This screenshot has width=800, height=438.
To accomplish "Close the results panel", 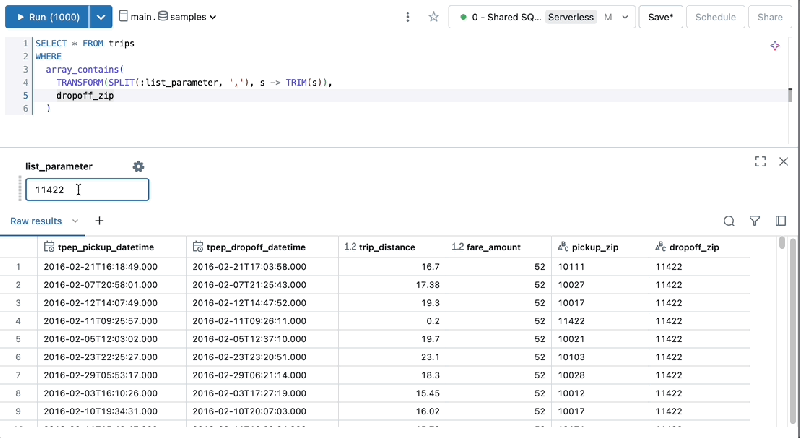I will (783, 161).
